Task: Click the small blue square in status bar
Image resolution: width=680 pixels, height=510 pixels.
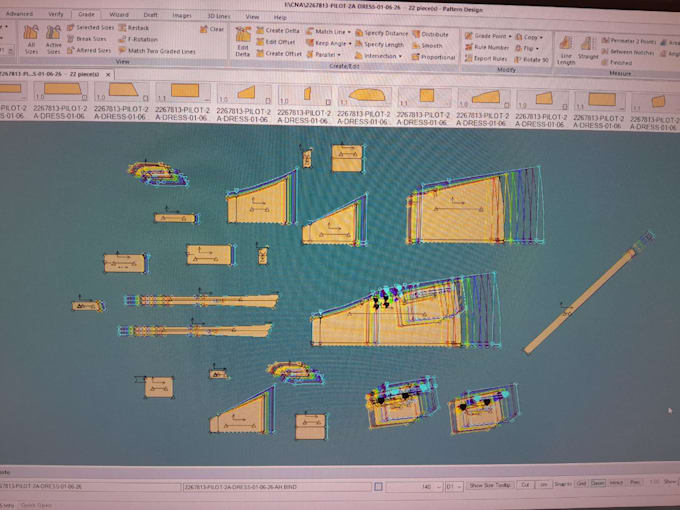Action: [x=378, y=487]
